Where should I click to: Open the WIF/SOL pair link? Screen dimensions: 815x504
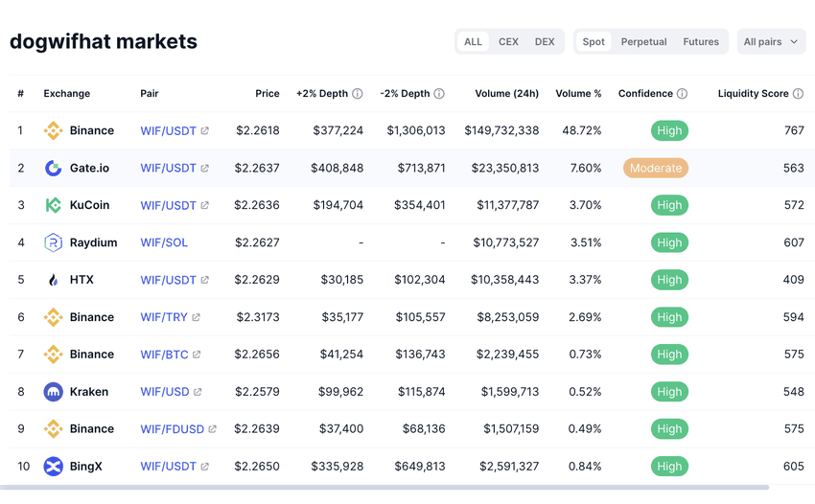click(164, 242)
